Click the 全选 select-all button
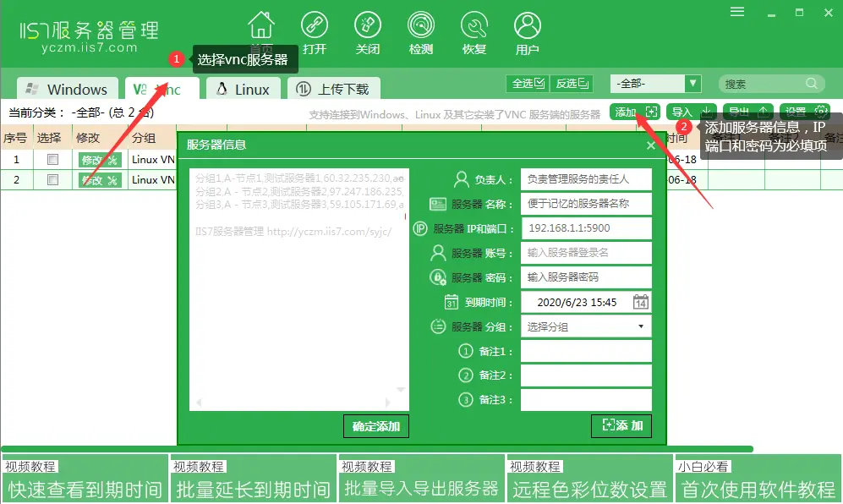The height and width of the screenshot is (504, 843). (528, 84)
